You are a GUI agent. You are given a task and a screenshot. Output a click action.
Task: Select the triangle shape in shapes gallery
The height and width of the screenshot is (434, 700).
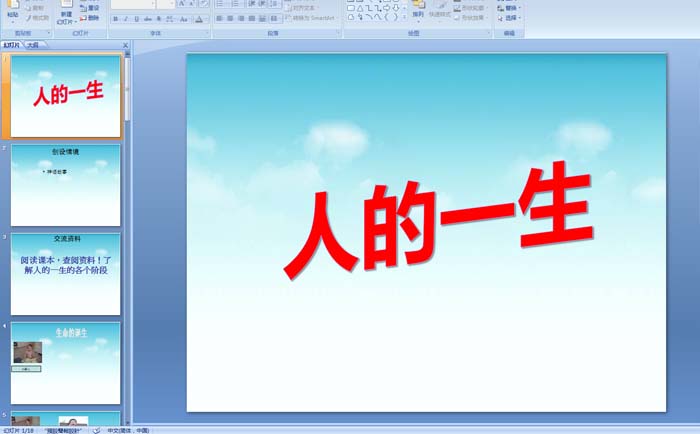(360, 8)
